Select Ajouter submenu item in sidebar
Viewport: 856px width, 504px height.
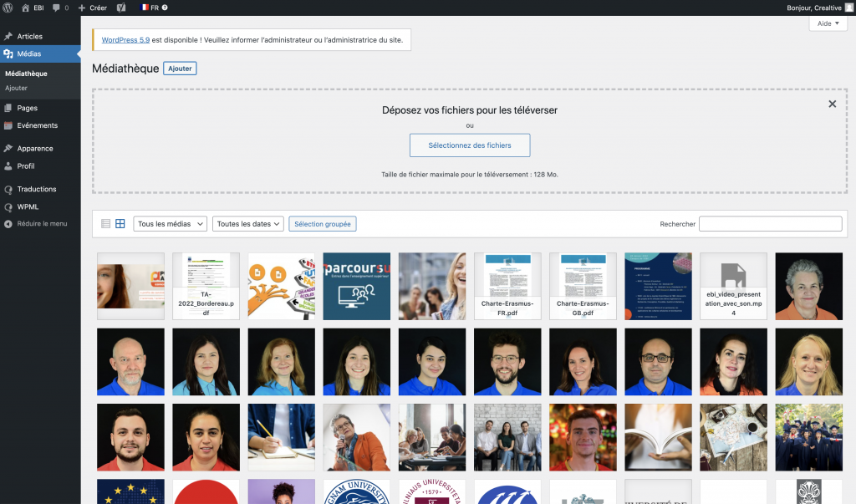tap(17, 88)
